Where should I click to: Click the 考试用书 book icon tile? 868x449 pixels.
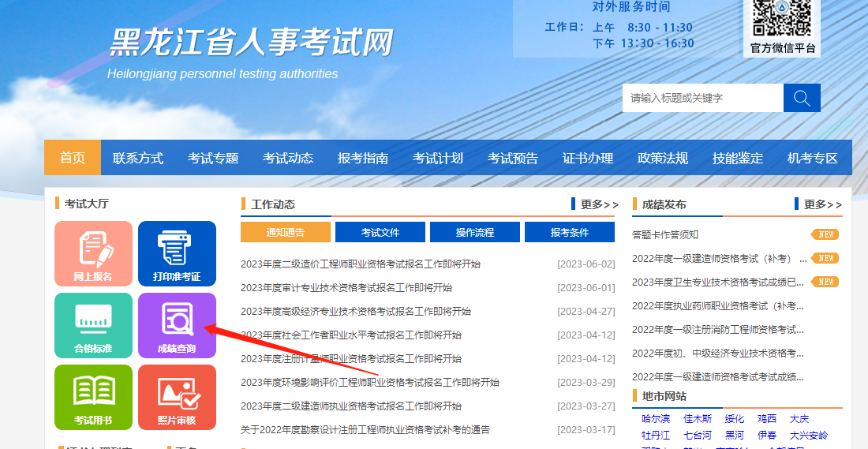(93, 397)
